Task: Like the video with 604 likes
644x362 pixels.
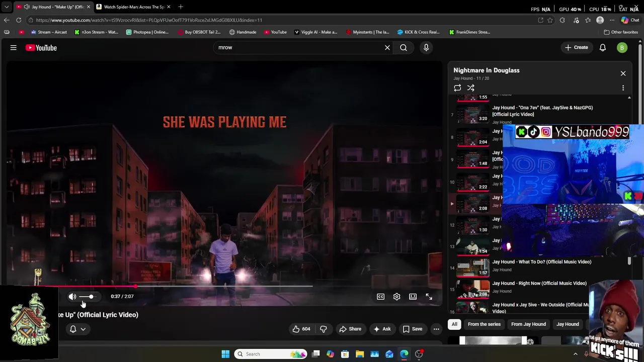Action: [301, 329]
